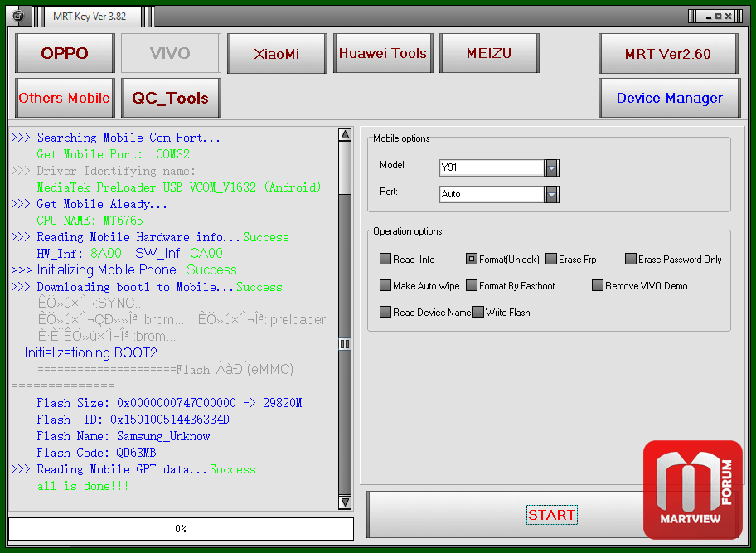The height and width of the screenshot is (553, 756).
Task: Click log line 'Flash Code: QD63MB'
Action: click(96, 453)
